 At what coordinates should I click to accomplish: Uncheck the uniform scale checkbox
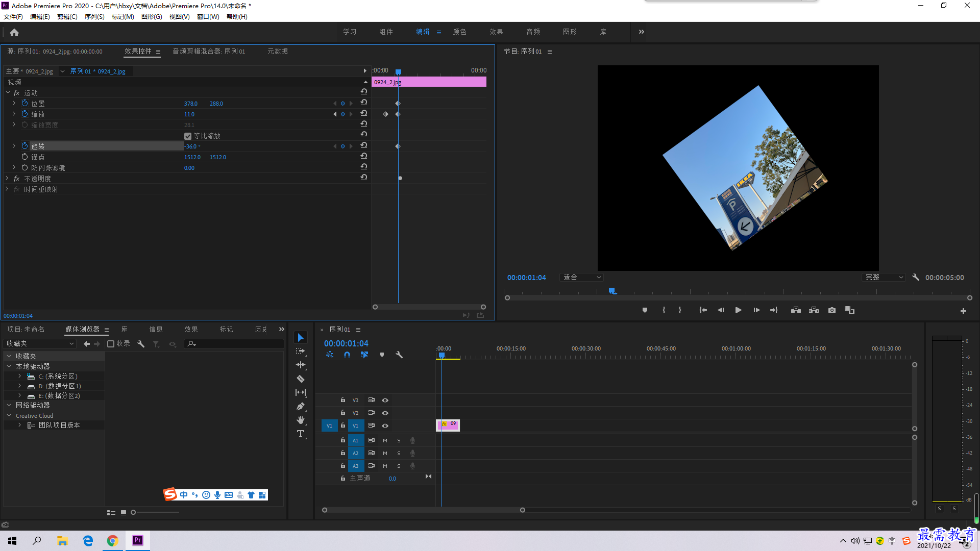(x=188, y=136)
